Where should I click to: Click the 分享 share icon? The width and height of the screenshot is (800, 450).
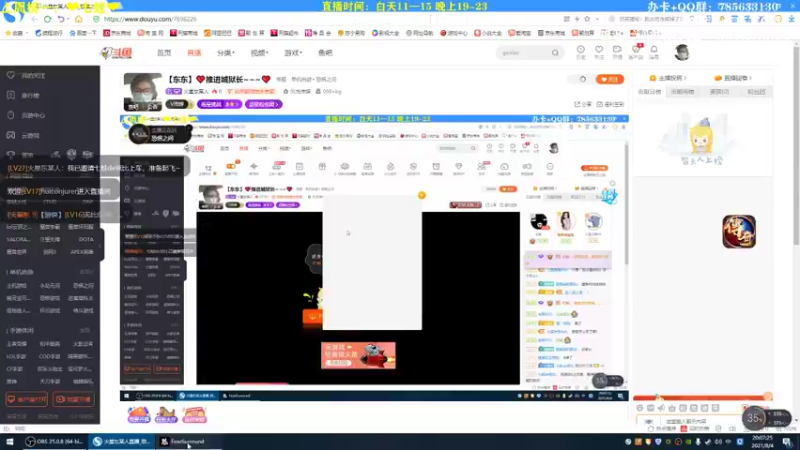584,104
